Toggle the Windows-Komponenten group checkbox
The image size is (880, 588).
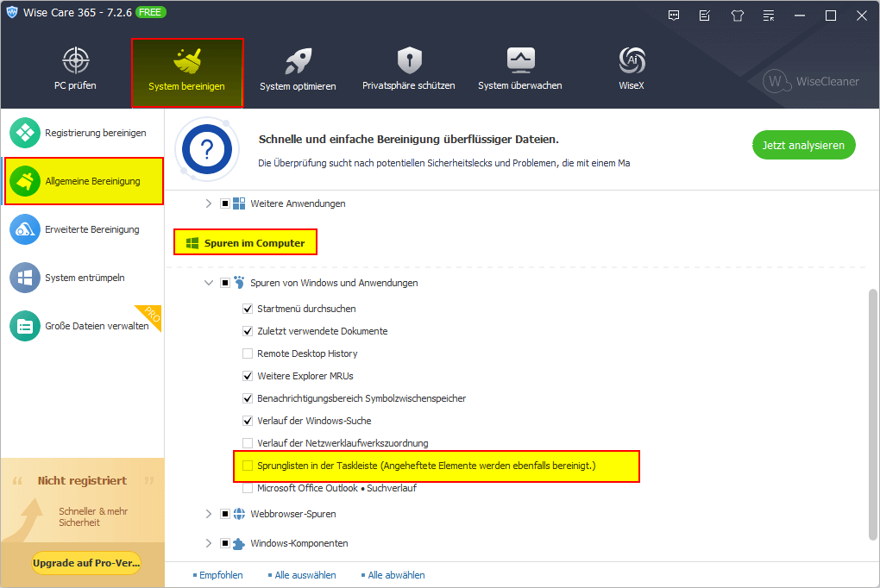(225, 544)
